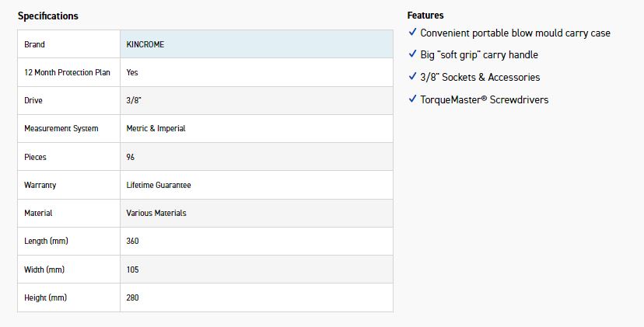Click the Various Materials cell

(x=156, y=213)
